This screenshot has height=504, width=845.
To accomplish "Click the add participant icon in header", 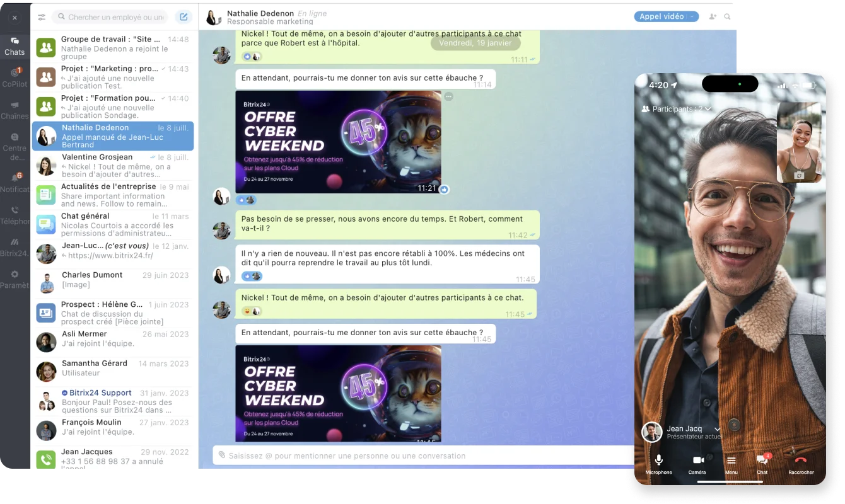I will [x=713, y=17].
